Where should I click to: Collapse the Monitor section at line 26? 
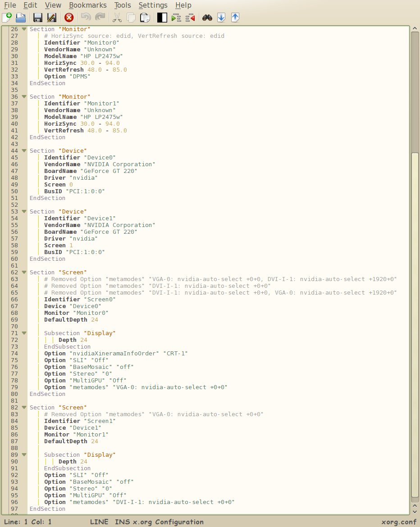point(24,29)
